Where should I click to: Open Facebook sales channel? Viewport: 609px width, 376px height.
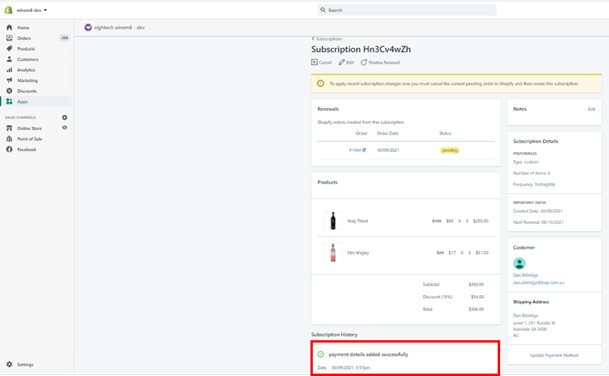(x=26, y=150)
